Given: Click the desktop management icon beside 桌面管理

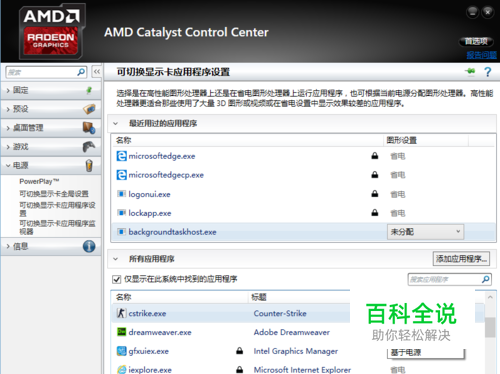Looking at the screenshot, I should [89, 128].
